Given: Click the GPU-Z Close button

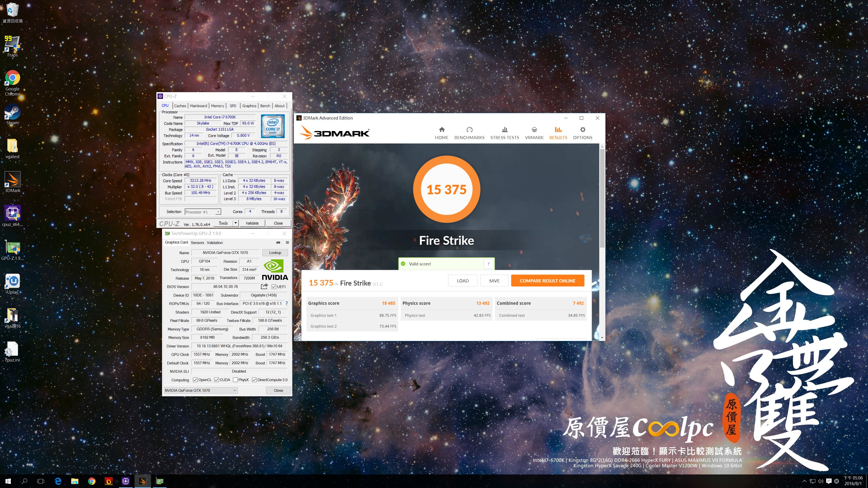Looking at the screenshot, I should (278, 390).
